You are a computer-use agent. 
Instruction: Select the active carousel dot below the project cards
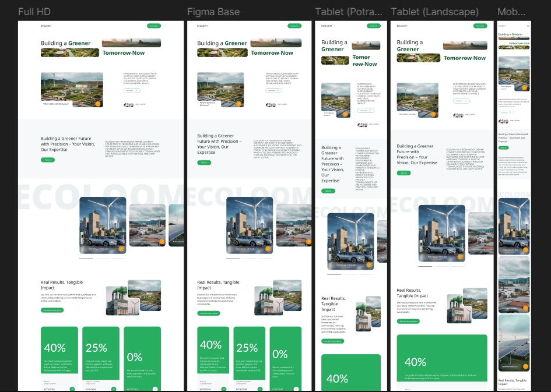[x=86, y=259]
